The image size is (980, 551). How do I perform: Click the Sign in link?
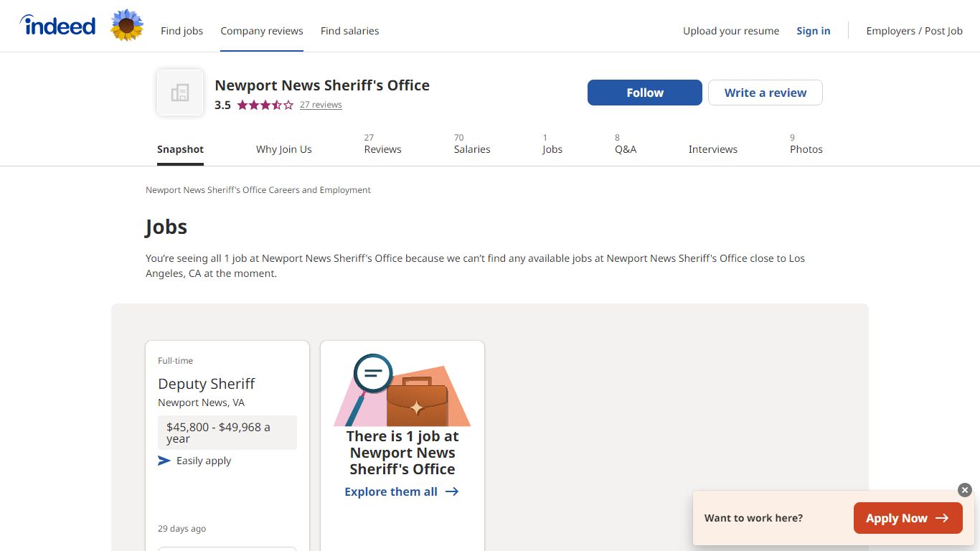pos(814,31)
